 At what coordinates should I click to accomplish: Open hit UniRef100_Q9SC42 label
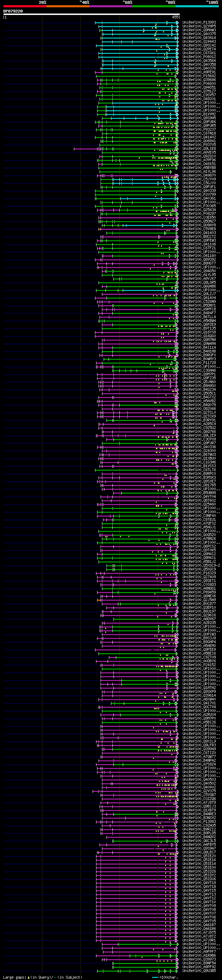click(x=199, y=45)
